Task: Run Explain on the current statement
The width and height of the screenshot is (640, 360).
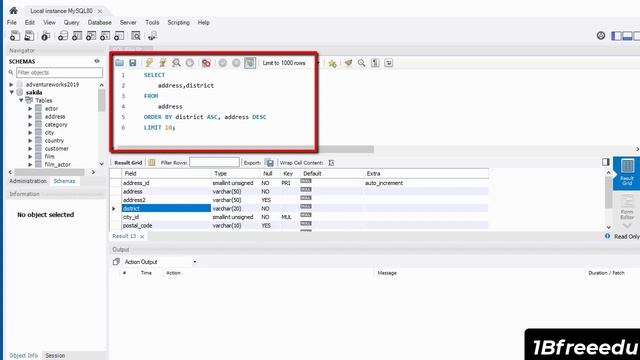Action: click(x=176, y=63)
